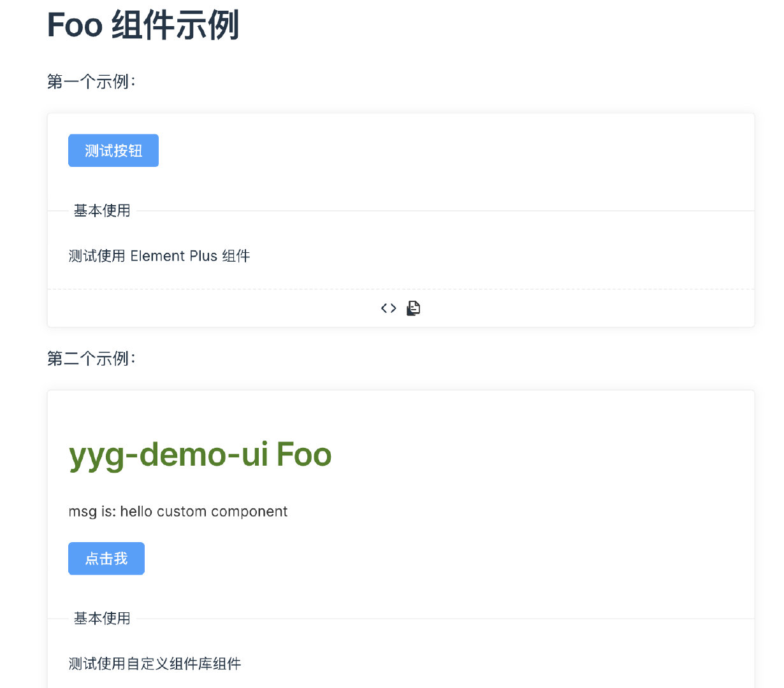
Task: Click the 测试按钮 blue button
Action: (113, 150)
